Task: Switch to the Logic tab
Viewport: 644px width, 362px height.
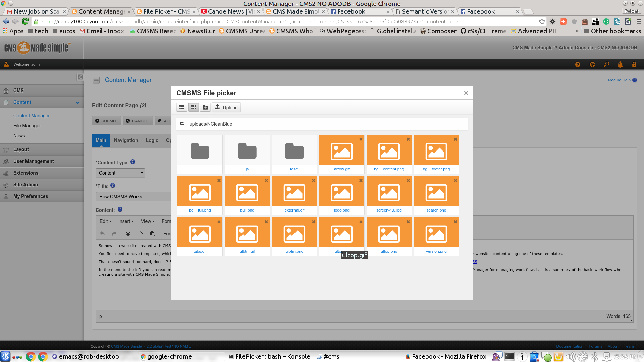Action: pyautogui.click(x=152, y=140)
